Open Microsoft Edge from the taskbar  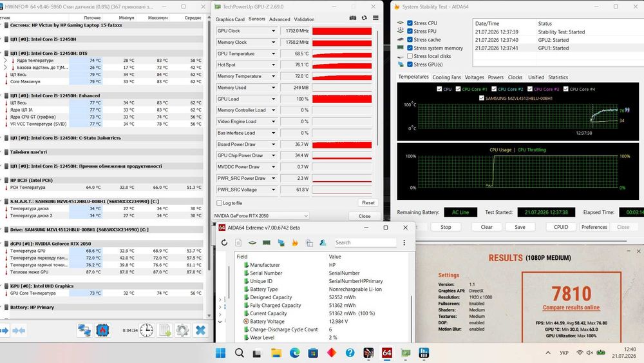(x=294, y=353)
